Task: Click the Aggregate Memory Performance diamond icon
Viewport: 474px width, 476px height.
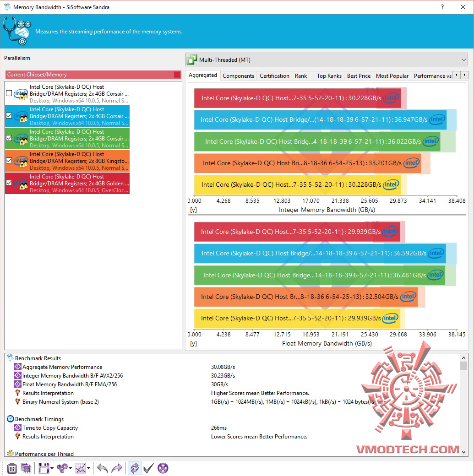Action: coord(18,367)
